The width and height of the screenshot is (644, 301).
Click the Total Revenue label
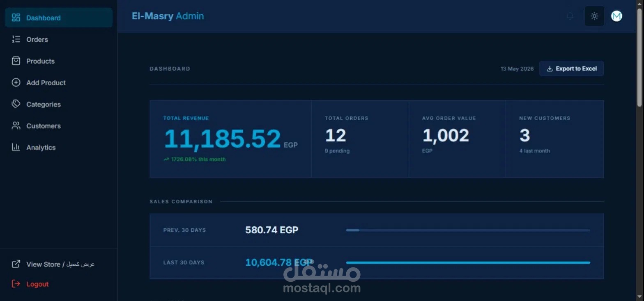(186, 118)
